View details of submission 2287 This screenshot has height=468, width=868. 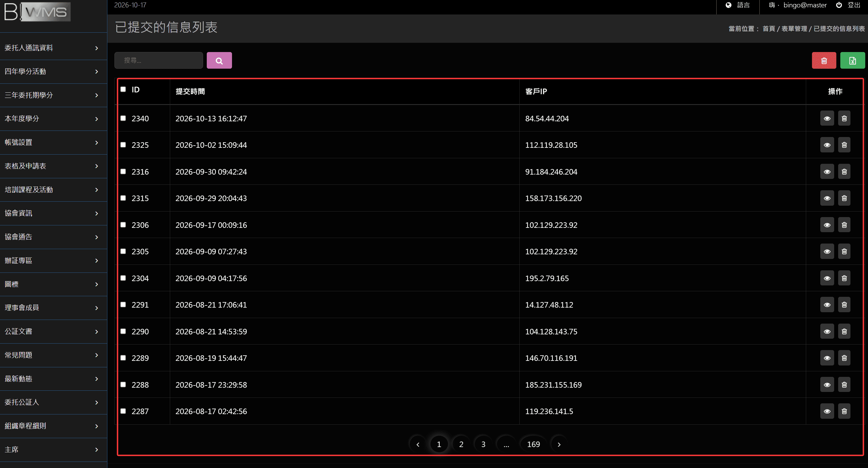coord(827,411)
